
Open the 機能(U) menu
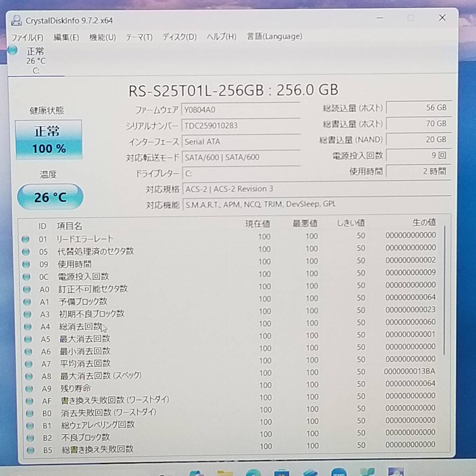pyautogui.click(x=102, y=37)
